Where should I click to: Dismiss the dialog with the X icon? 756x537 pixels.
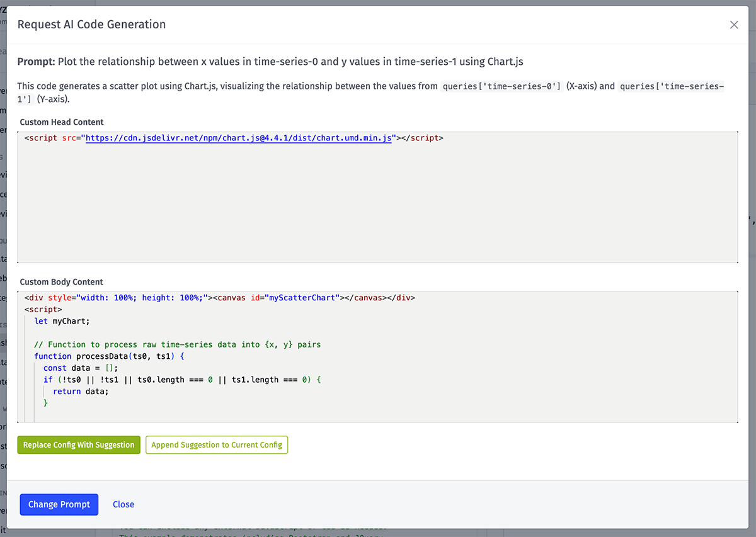(x=734, y=25)
